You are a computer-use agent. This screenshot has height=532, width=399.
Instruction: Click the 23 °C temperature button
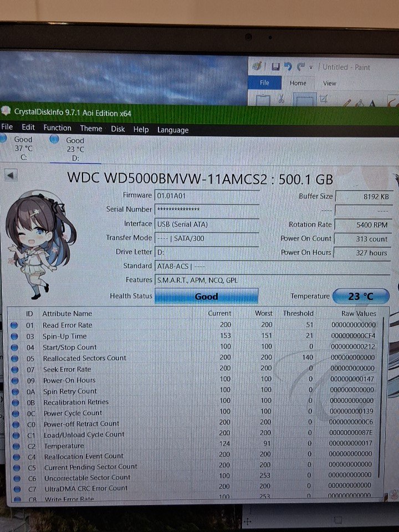point(360,296)
